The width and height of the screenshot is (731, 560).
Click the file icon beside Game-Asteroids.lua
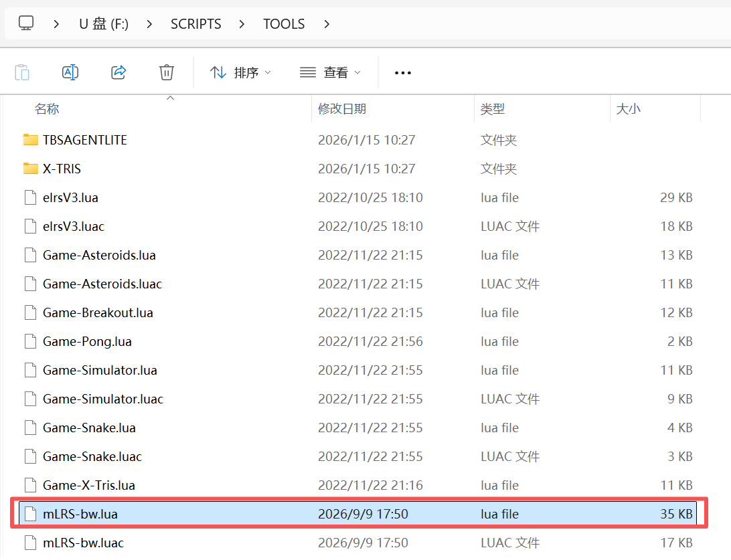pos(30,256)
